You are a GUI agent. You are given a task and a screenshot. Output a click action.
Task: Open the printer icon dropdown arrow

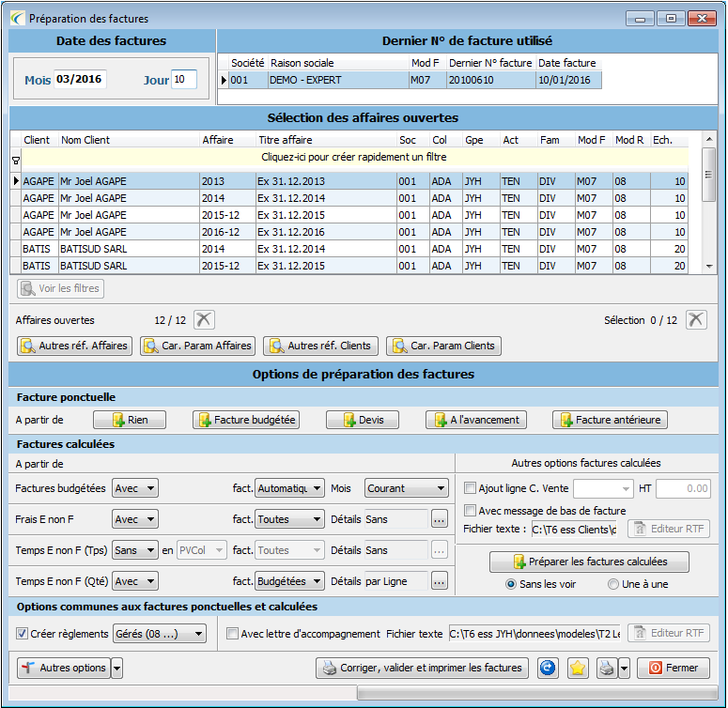click(624, 668)
